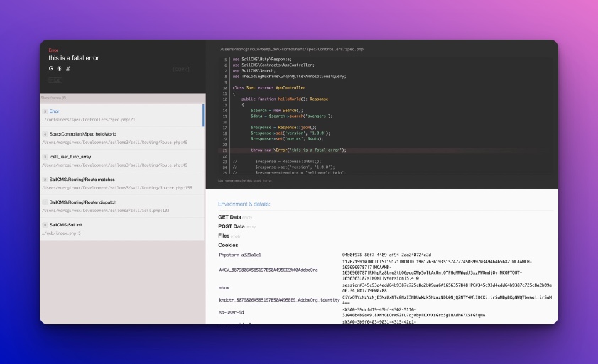This screenshot has width=598, height=364.
Task: Click the POST Data section label
Action: 231,226
